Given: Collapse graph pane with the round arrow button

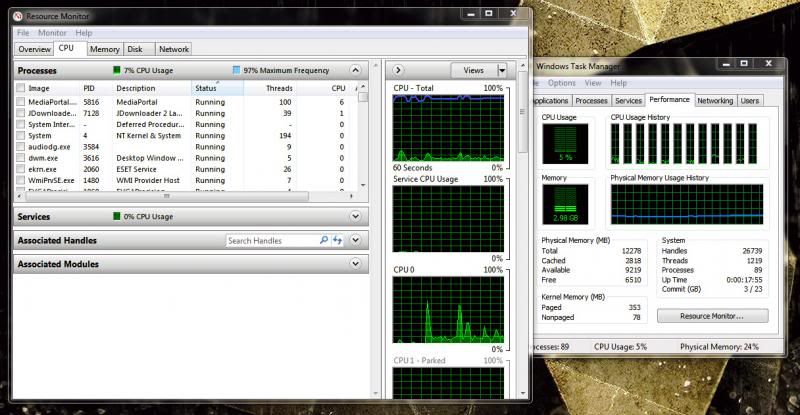Looking at the screenshot, I should point(398,70).
